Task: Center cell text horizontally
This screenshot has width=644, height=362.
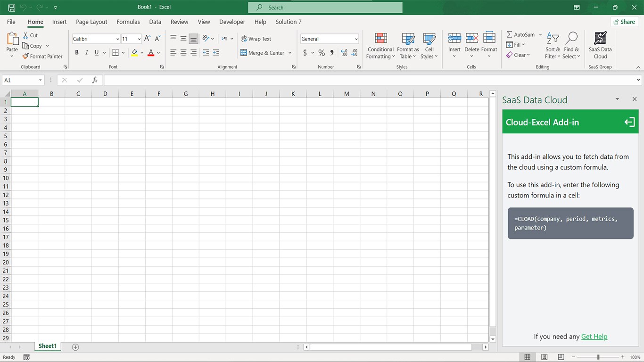Action: pos(183,53)
